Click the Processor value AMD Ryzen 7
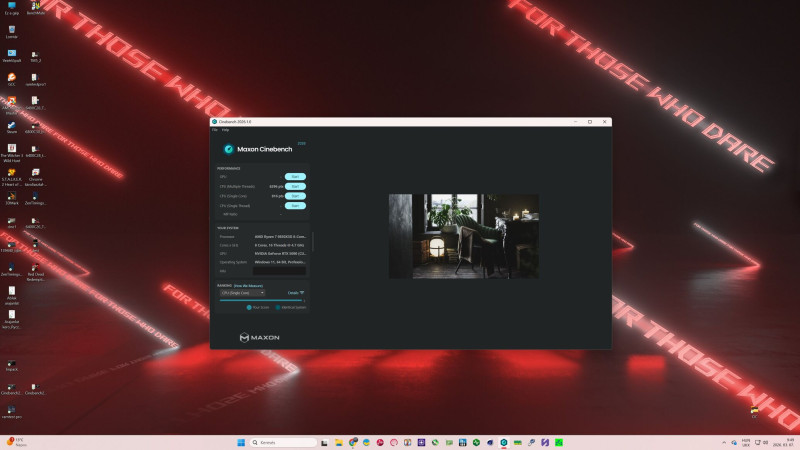 (x=280, y=237)
